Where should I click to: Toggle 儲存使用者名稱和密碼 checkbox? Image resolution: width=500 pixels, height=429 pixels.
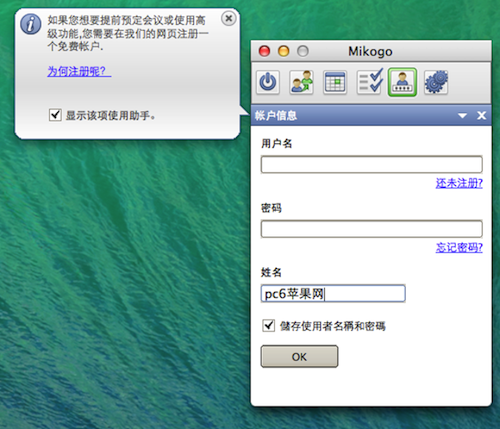click(x=268, y=325)
